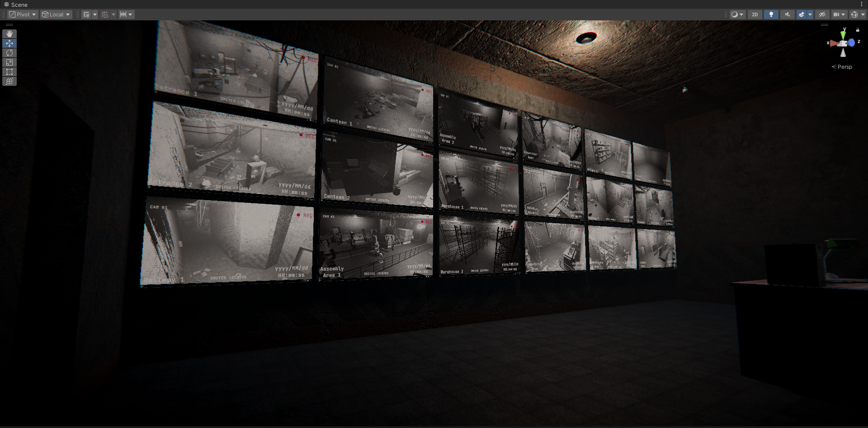The width and height of the screenshot is (868, 428).
Task: Click the ceiling light fixture
Action: 586,38
